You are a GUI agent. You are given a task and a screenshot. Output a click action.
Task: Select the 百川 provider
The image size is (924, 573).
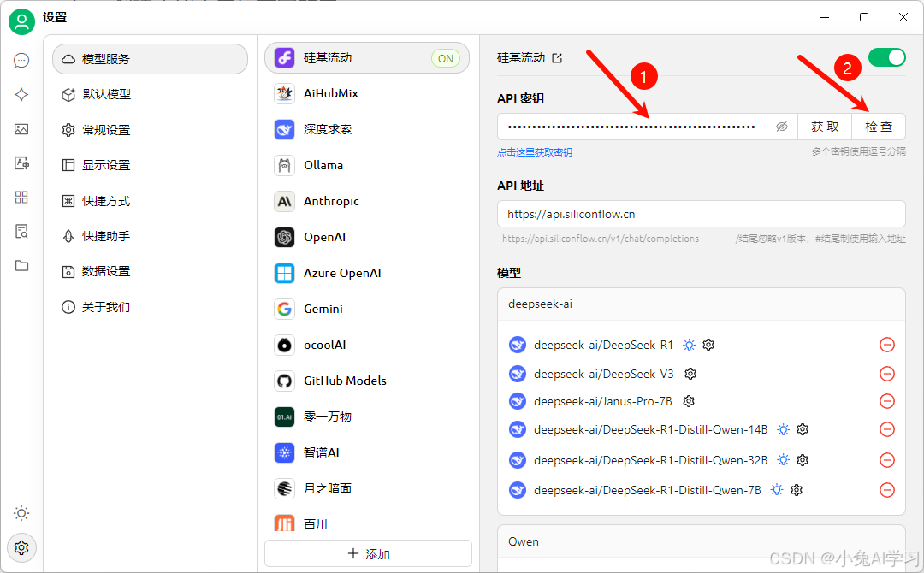[x=366, y=523]
